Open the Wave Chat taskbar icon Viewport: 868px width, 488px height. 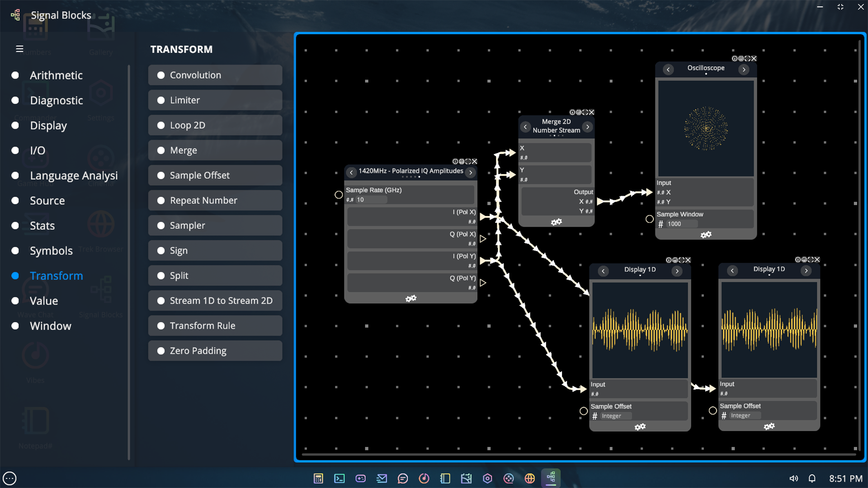[x=403, y=478]
